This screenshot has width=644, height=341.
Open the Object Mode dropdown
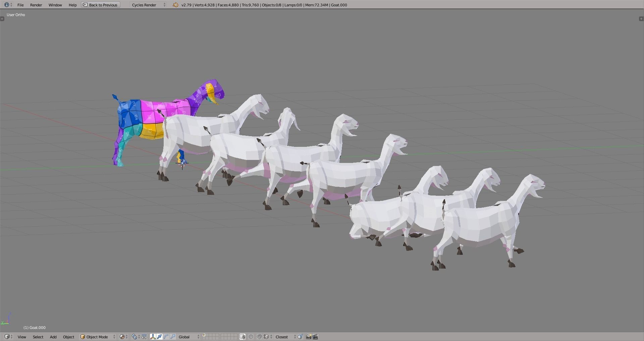(x=97, y=337)
